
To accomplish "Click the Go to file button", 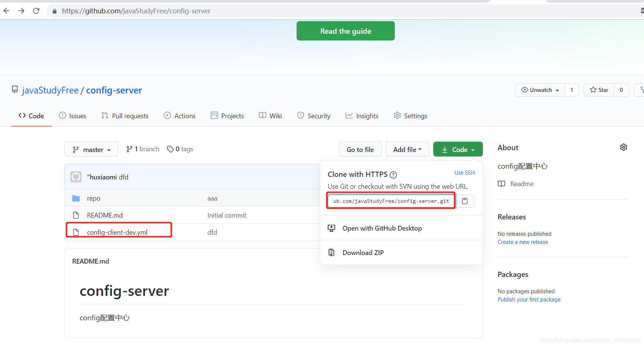I will click(x=360, y=149).
